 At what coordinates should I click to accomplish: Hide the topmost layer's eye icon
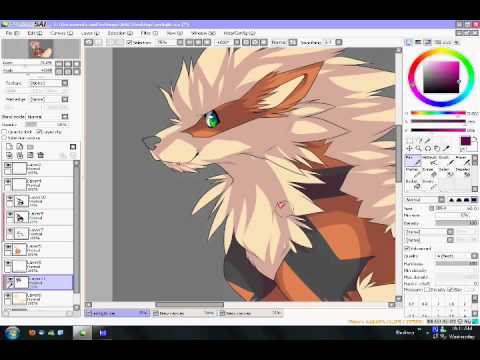[8, 165]
